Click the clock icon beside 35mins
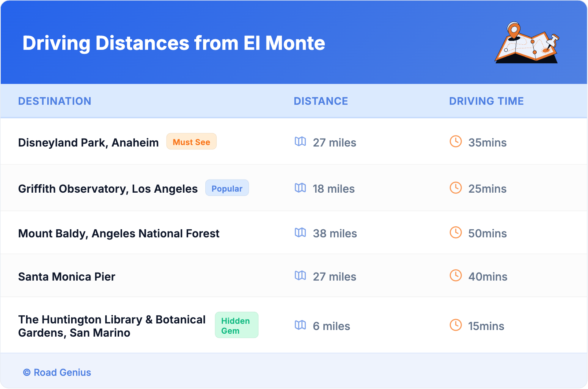The height and width of the screenshot is (389, 588). (x=456, y=142)
